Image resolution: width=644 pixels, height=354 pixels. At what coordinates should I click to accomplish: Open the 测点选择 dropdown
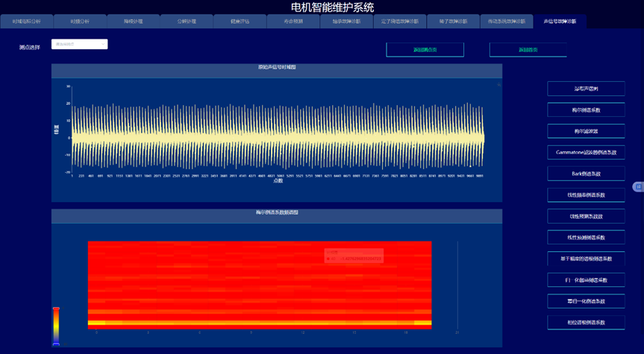(79, 45)
